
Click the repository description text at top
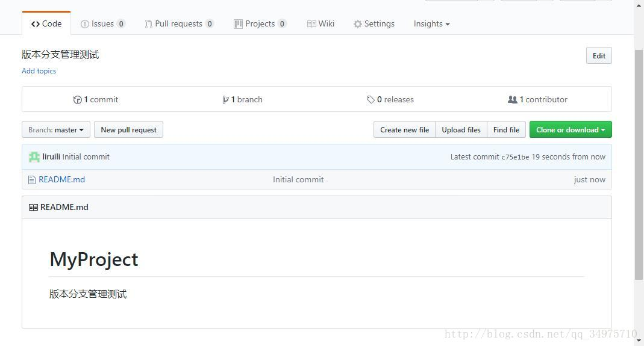60,55
